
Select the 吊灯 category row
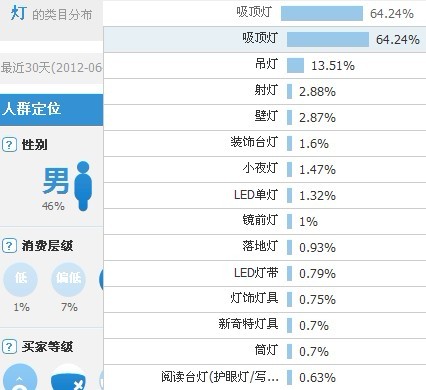(x=265, y=65)
